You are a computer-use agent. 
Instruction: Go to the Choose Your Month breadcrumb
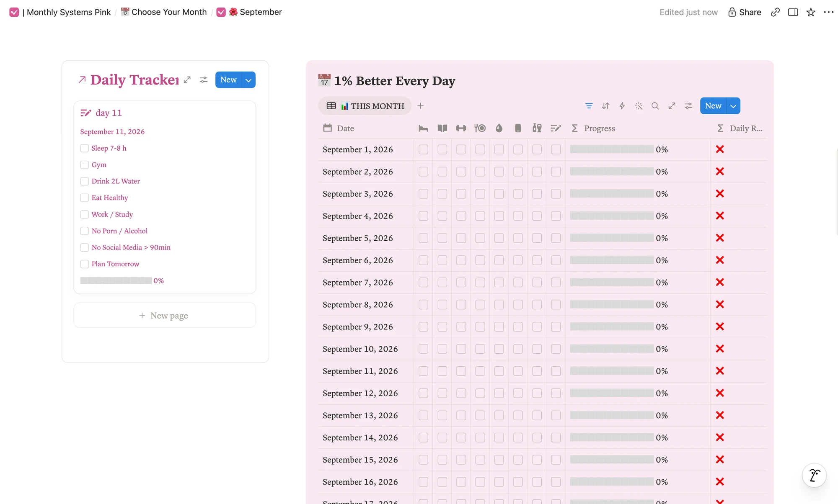(164, 12)
